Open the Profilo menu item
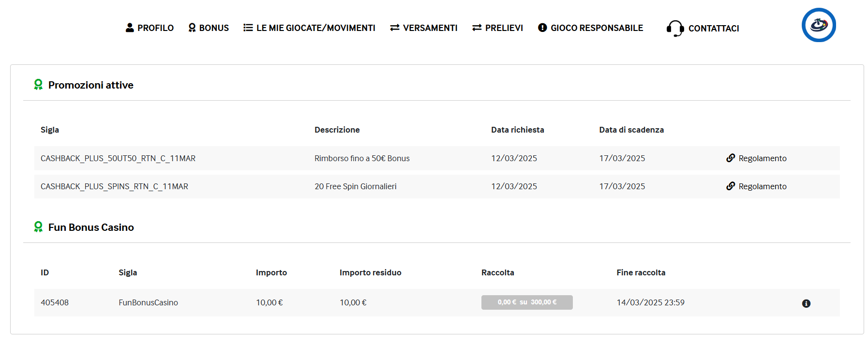This screenshot has height=346, width=868. click(x=155, y=28)
